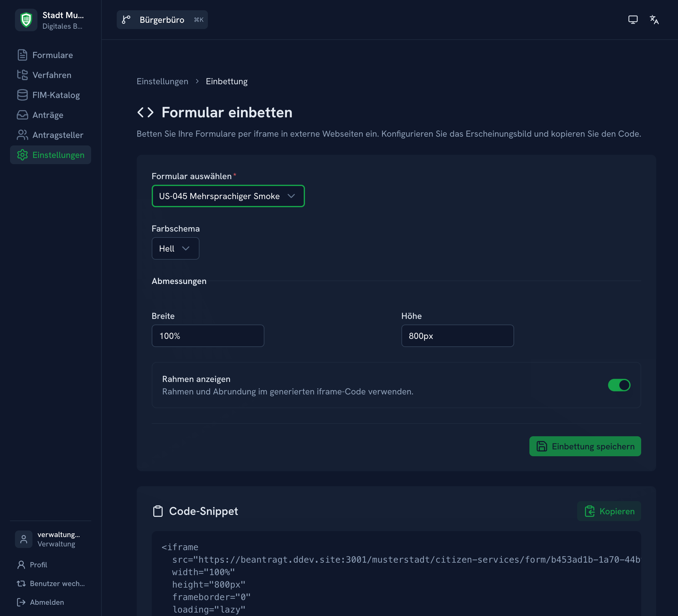
Task: Disable the Rahmen anzeigen switch
Action: pyautogui.click(x=619, y=385)
